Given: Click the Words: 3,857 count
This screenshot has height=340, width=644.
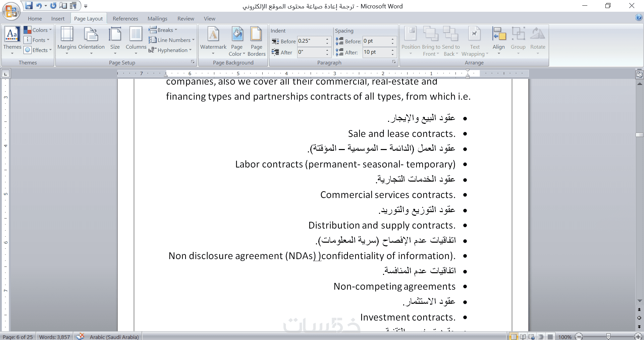Looking at the screenshot, I should tap(55, 337).
